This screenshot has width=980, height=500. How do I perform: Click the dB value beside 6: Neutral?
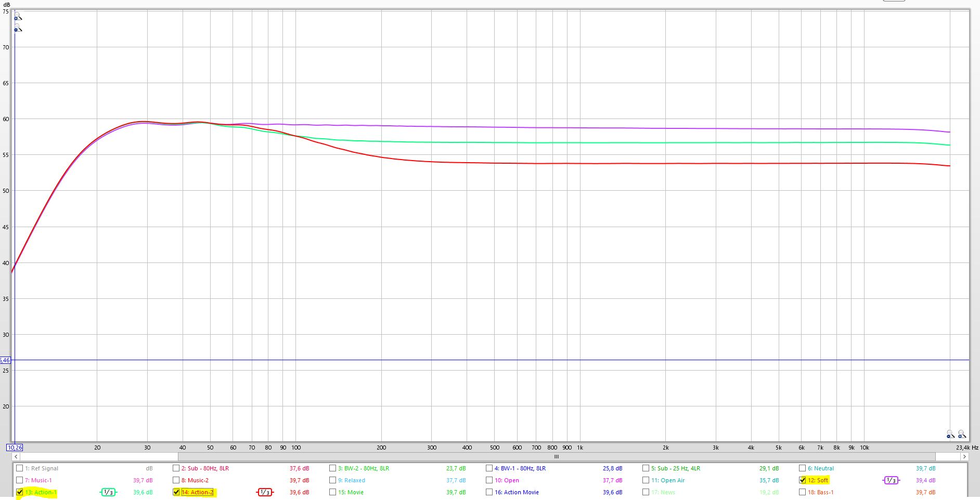coord(925,468)
